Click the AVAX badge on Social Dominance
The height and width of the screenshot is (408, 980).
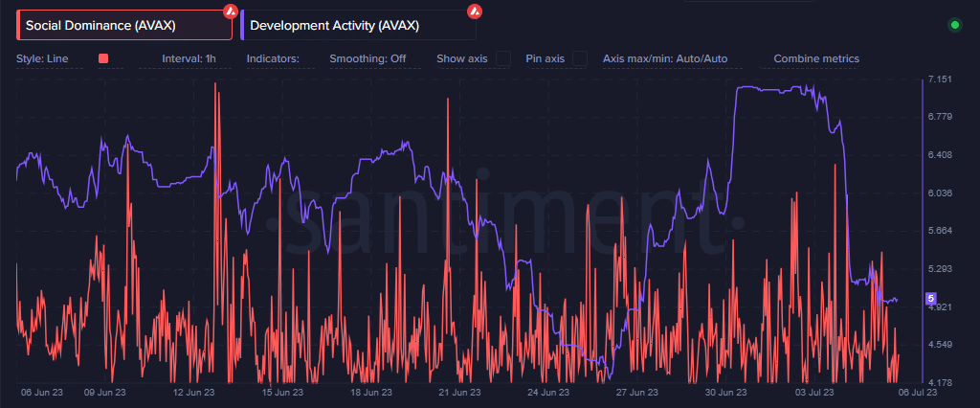(231, 11)
